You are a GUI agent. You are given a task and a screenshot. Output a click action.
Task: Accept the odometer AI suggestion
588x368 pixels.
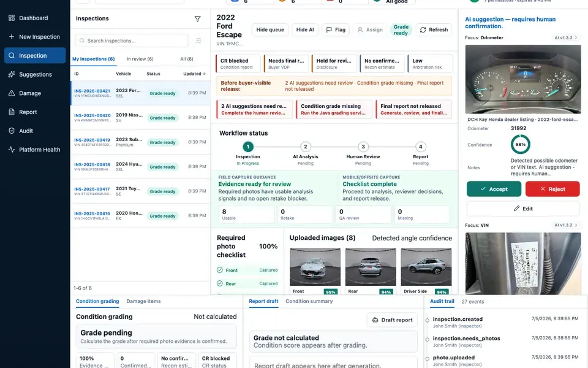[x=494, y=189]
